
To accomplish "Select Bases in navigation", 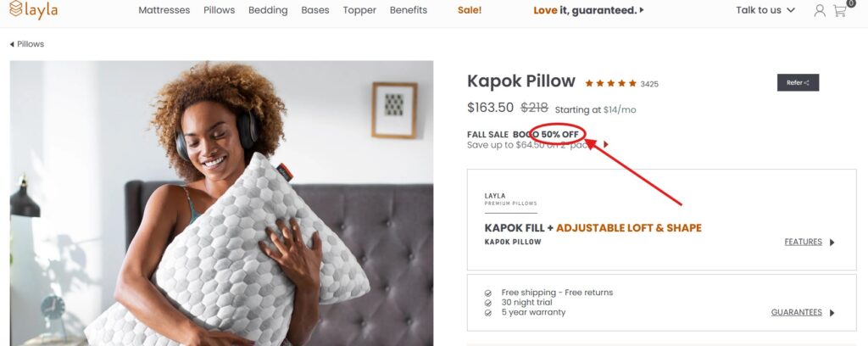I will (315, 10).
